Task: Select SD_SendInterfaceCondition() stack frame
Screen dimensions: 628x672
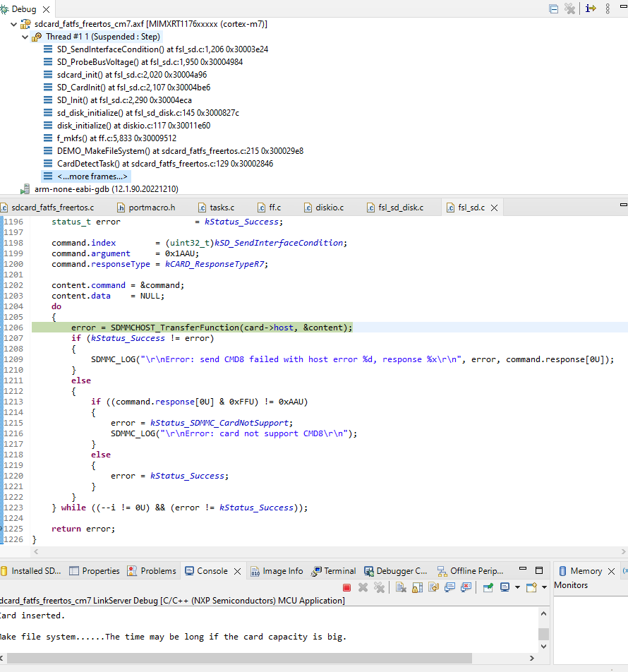Action: [162, 49]
